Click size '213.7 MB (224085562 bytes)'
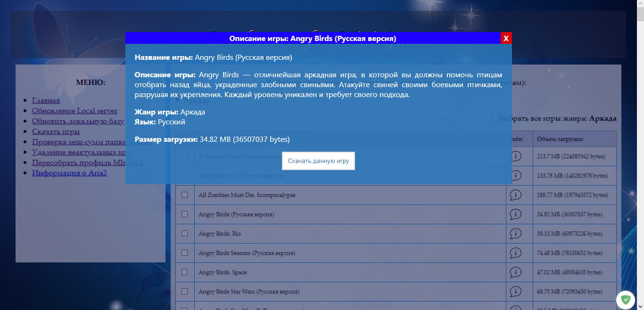This screenshot has height=310, width=644. coord(571,156)
